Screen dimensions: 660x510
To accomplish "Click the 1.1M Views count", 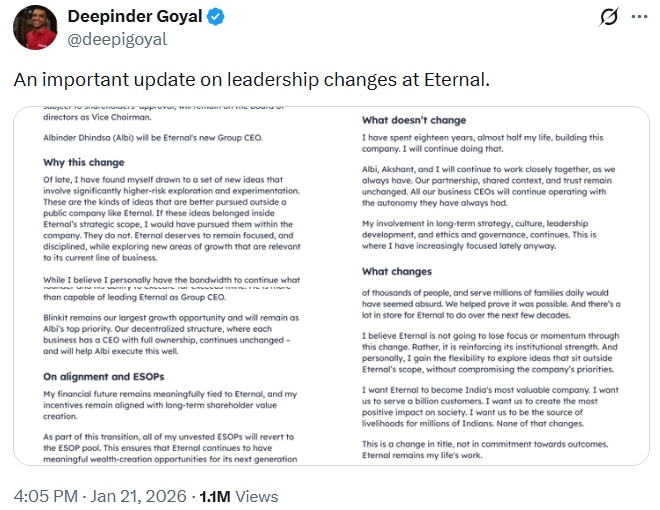I will 239,496.
